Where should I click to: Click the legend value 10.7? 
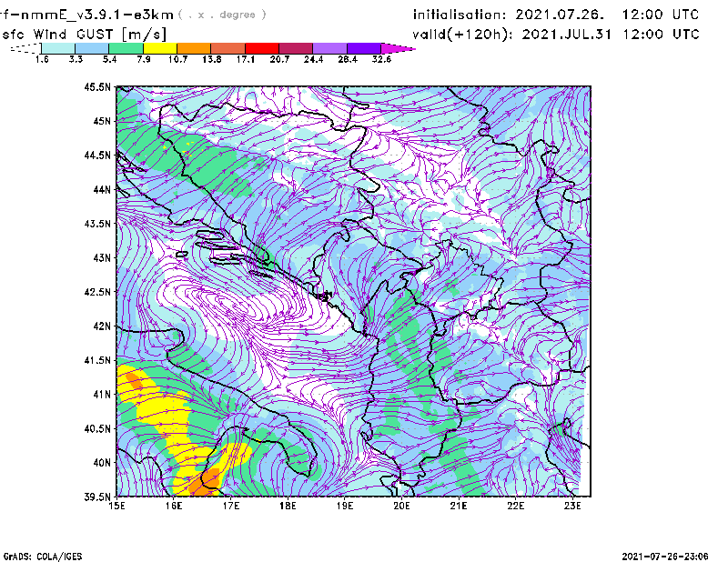(x=177, y=59)
